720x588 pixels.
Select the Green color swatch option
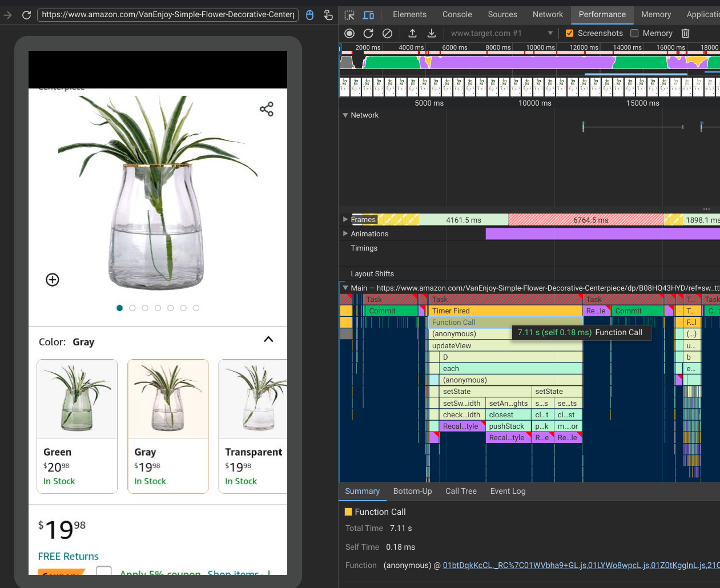pos(77,426)
